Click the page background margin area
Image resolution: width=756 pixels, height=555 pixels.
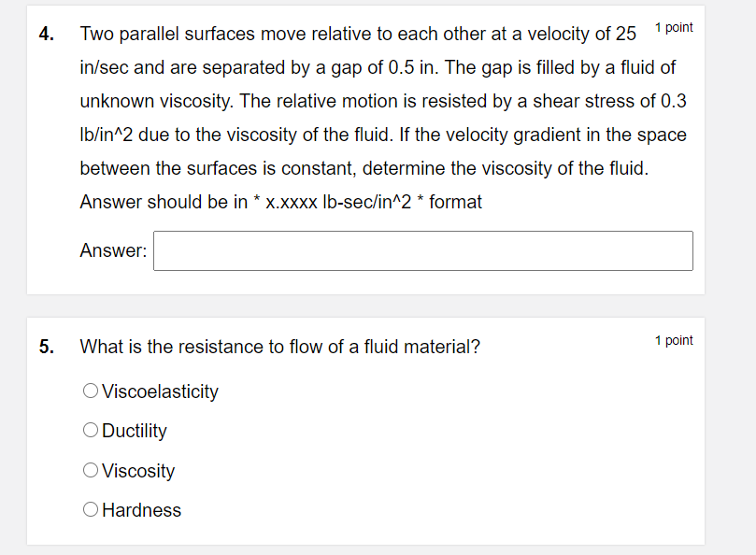[x=14, y=280]
